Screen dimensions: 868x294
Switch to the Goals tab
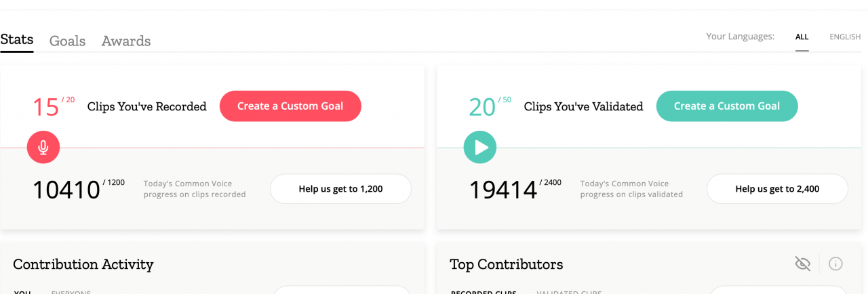coord(67,41)
